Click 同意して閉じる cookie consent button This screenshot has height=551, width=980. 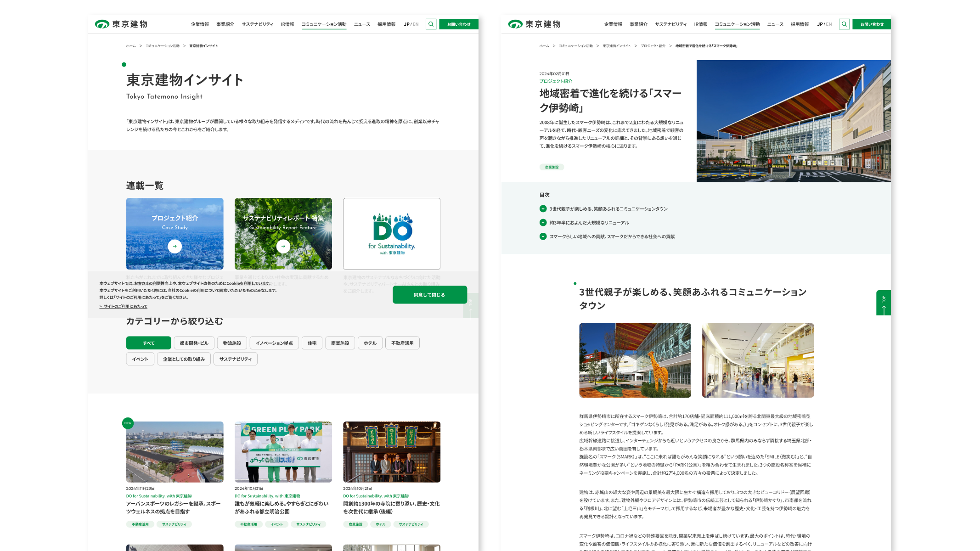429,295
